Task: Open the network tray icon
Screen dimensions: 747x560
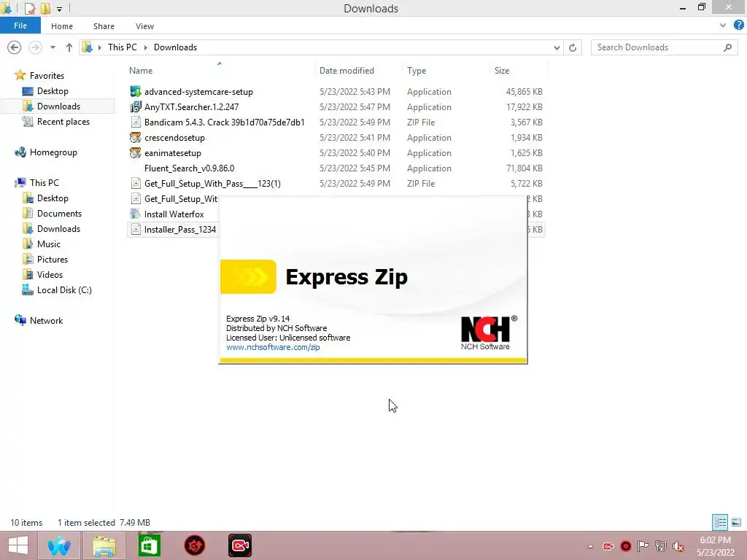Action: pos(661,546)
